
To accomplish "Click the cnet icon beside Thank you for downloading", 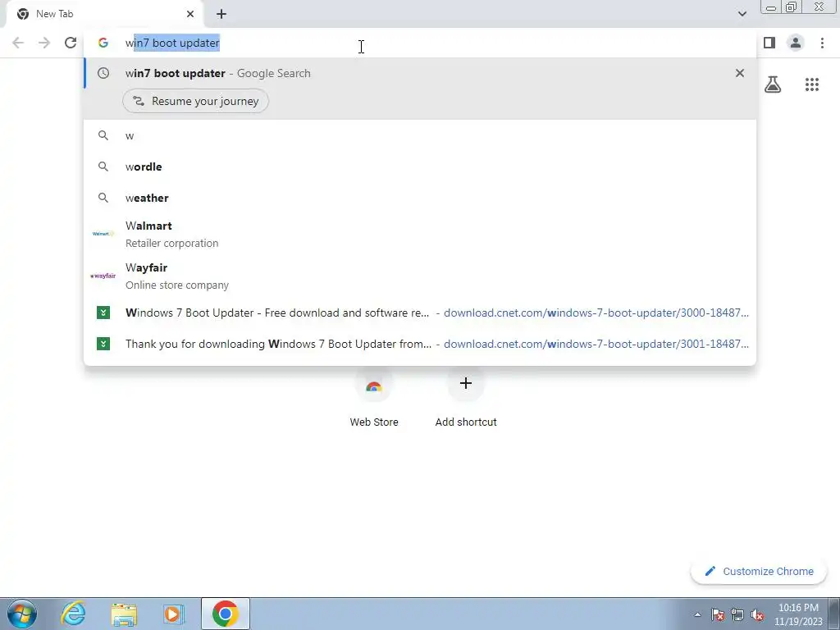I will click(103, 344).
